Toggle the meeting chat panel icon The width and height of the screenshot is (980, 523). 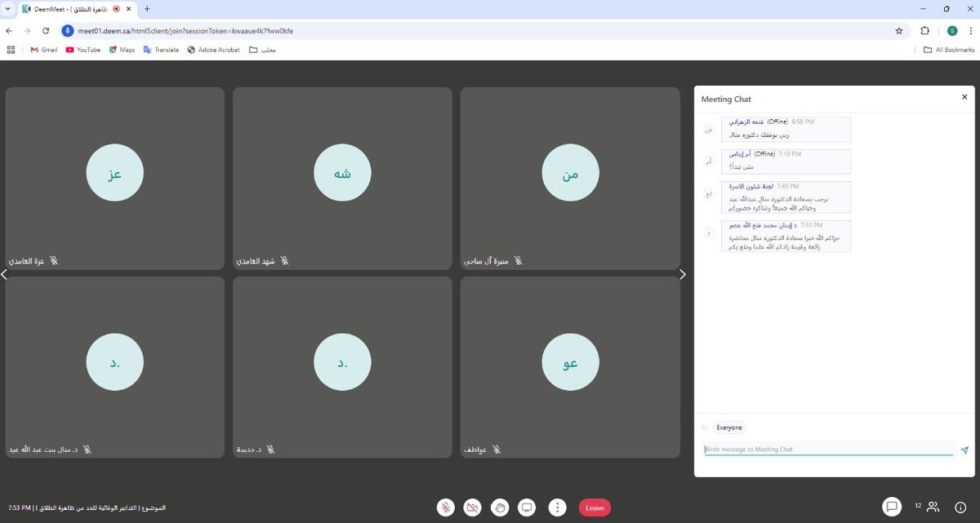point(893,507)
